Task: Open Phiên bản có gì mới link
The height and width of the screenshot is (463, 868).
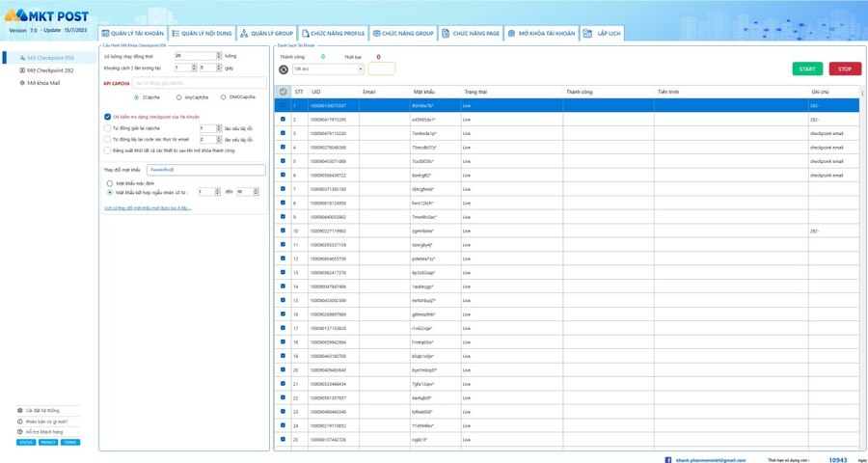Action: pyautogui.click(x=43, y=422)
